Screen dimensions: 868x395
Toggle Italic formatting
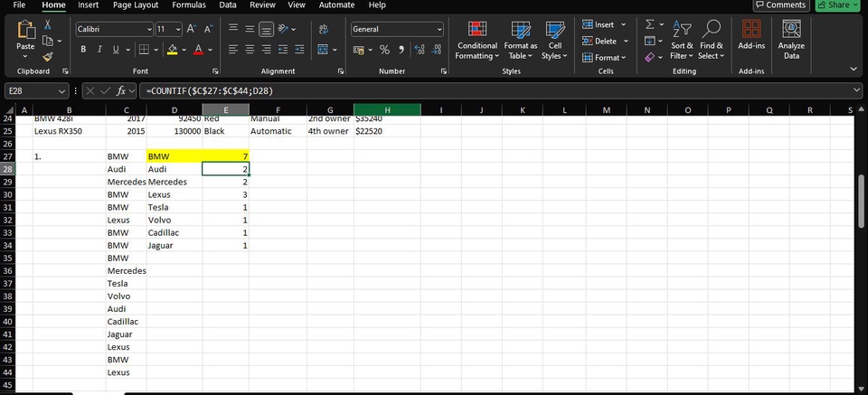[x=99, y=49]
